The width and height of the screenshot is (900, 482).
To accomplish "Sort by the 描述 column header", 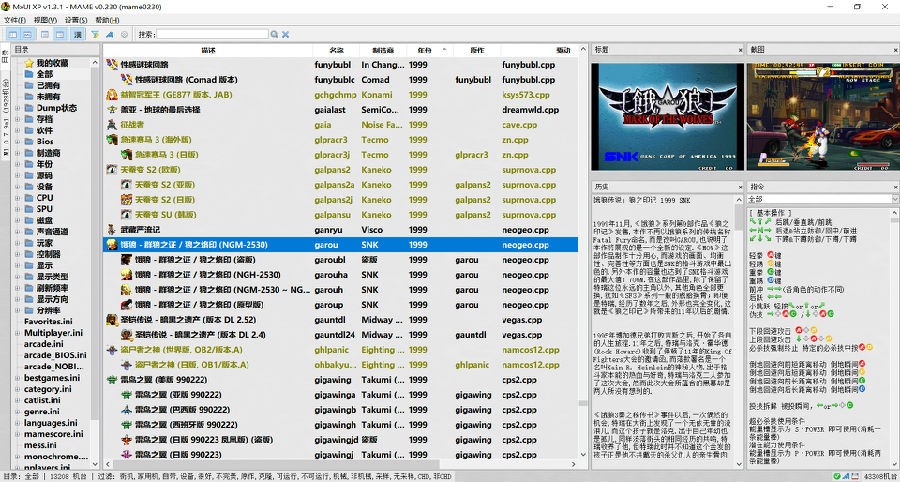I will tap(208, 50).
